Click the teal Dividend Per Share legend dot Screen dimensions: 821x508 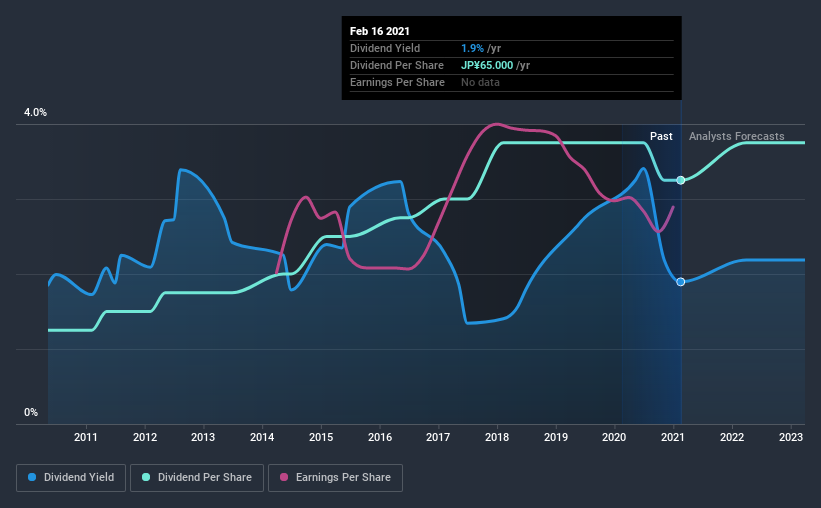click(146, 477)
